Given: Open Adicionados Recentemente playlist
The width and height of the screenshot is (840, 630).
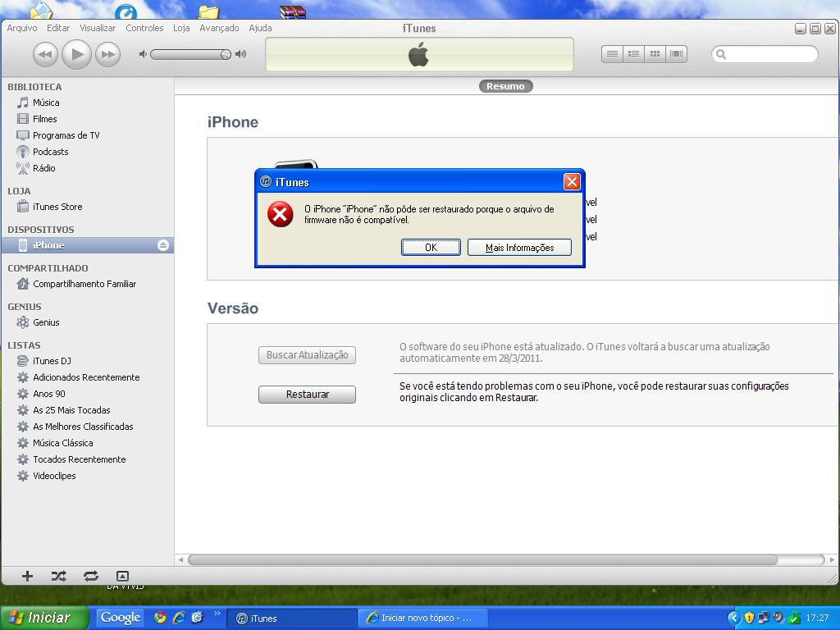Looking at the screenshot, I should pos(87,377).
